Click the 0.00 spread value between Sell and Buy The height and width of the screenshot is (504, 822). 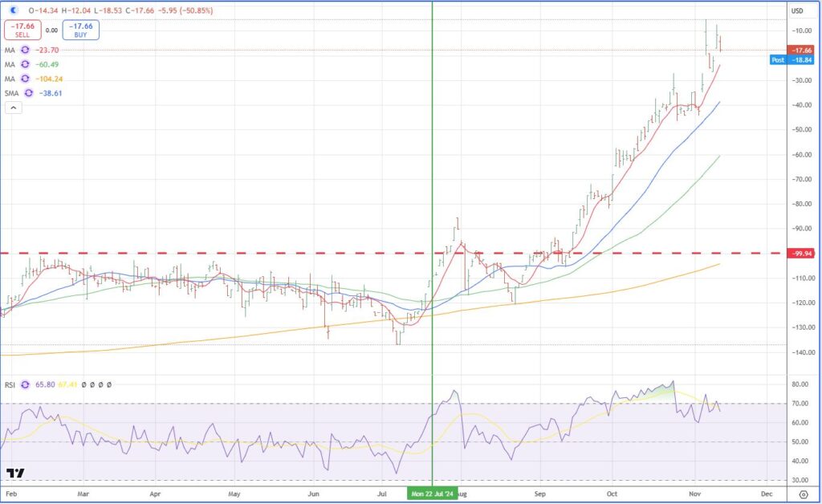[51, 30]
